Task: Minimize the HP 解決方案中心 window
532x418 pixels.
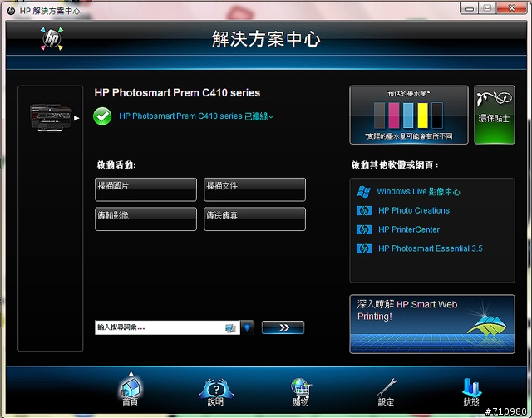Action: point(470,8)
